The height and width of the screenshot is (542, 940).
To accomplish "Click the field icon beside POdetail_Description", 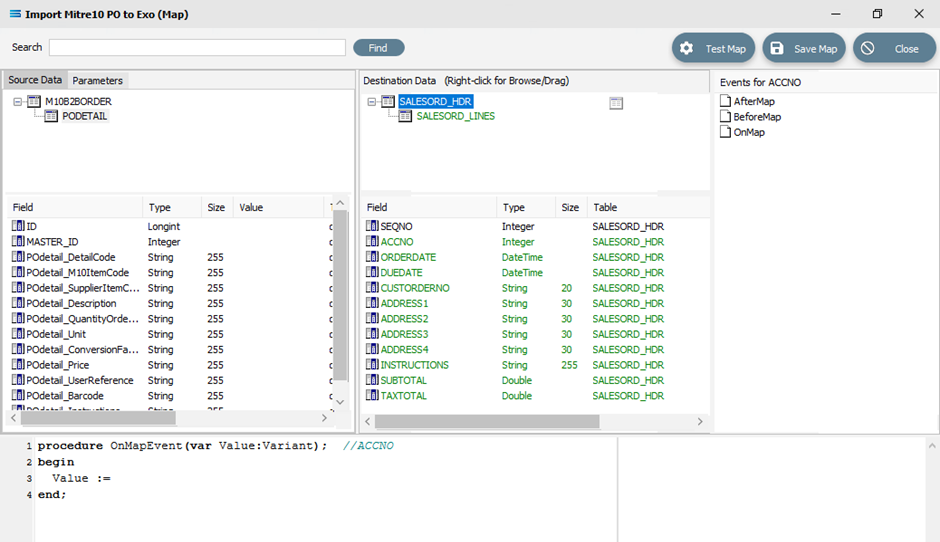I will click(x=18, y=303).
